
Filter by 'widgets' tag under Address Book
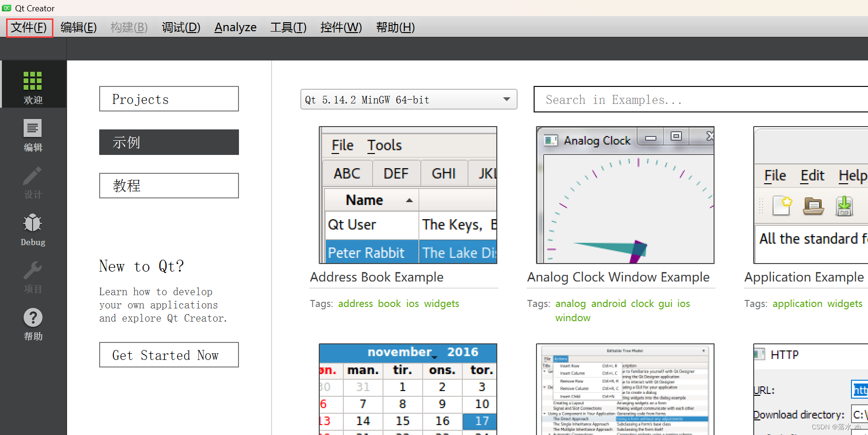point(442,303)
